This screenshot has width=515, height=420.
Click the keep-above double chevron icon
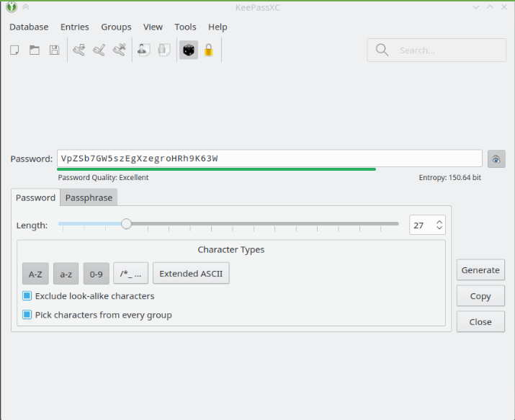(26, 7)
